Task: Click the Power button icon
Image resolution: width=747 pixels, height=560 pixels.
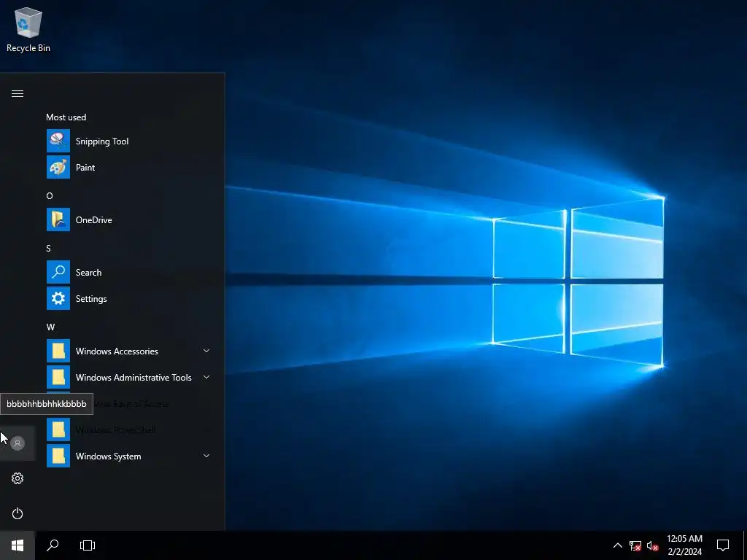Action: [x=18, y=513]
